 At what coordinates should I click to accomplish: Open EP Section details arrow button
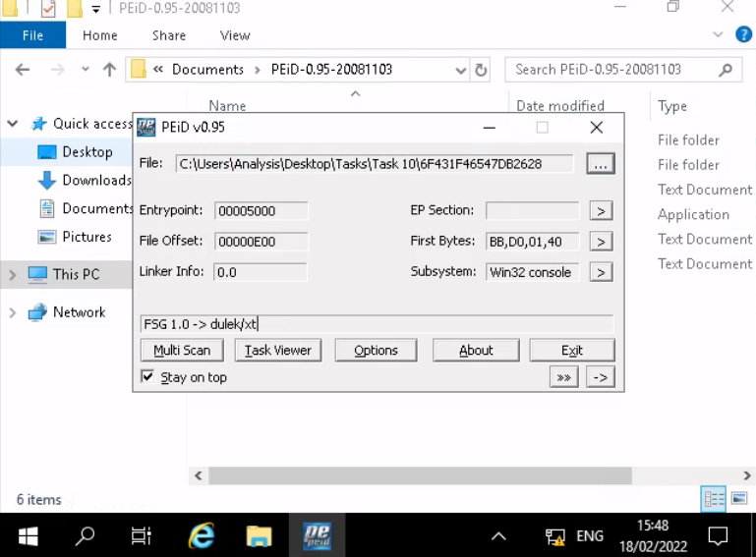point(601,211)
